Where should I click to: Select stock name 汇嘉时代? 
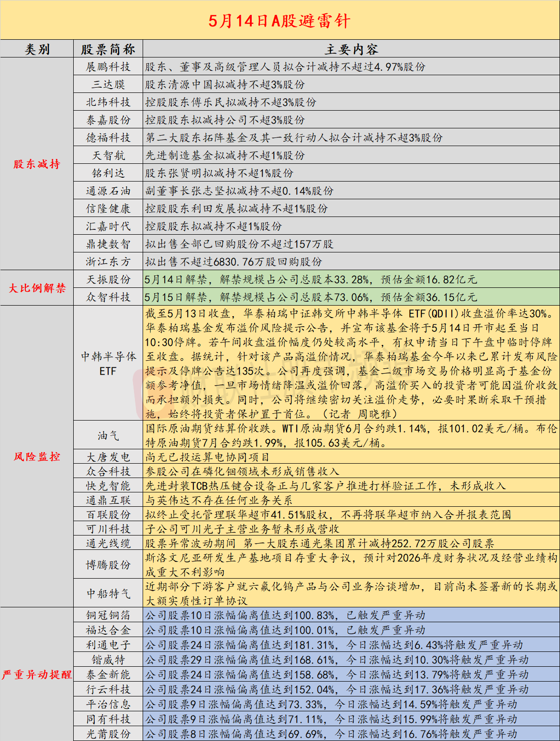[x=108, y=226]
